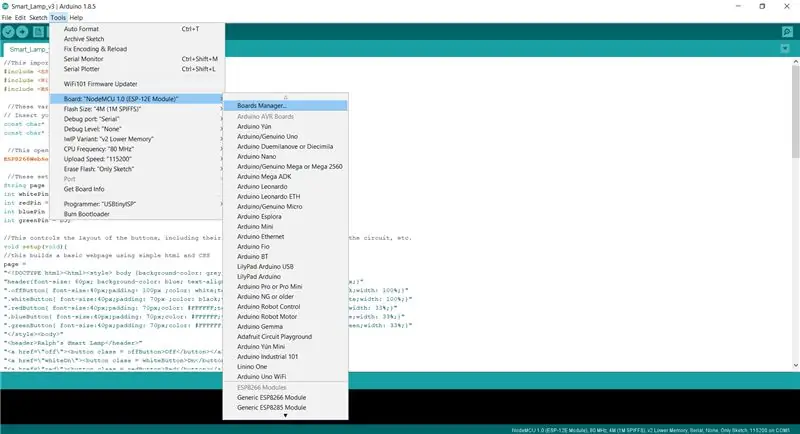Open Serial Monitor from Tools menu
This screenshot has width=800, height=434.
coord(137,59)
